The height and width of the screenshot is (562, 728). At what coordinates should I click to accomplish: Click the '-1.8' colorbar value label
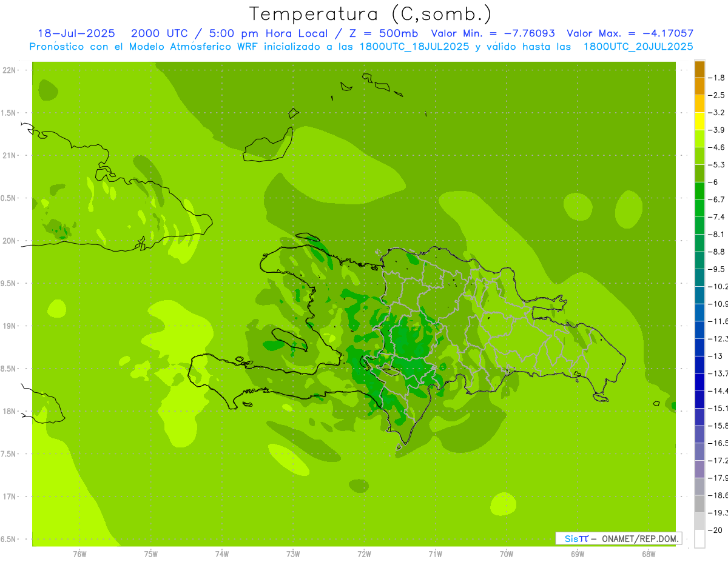[x=716, y=78]
